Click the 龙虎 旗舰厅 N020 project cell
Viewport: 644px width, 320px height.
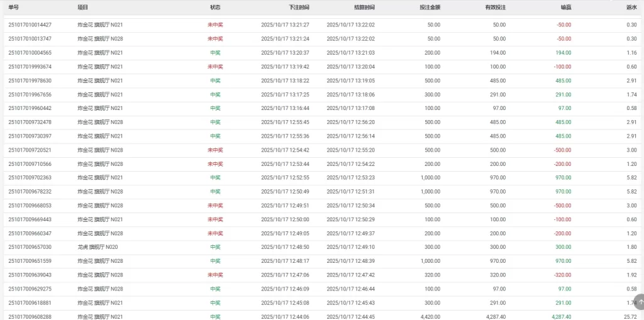point(97,247)
